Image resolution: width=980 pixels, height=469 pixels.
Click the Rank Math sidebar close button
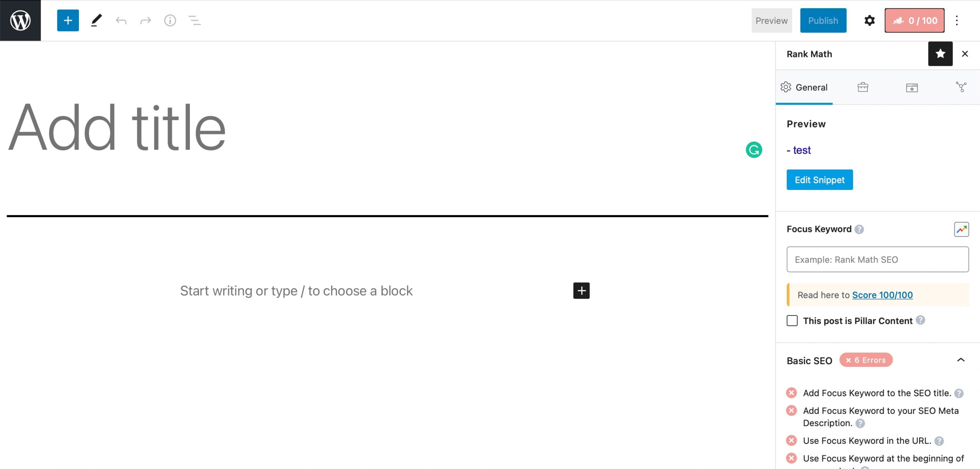pos(965,54)
